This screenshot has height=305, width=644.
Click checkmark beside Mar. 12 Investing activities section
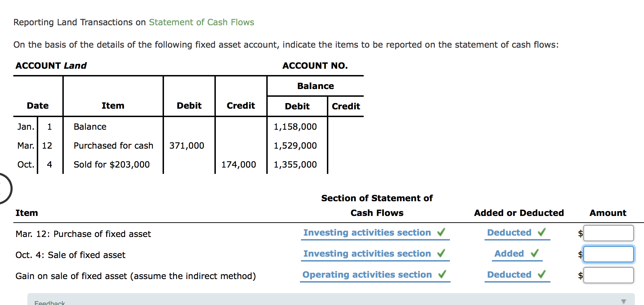[441, 232]
